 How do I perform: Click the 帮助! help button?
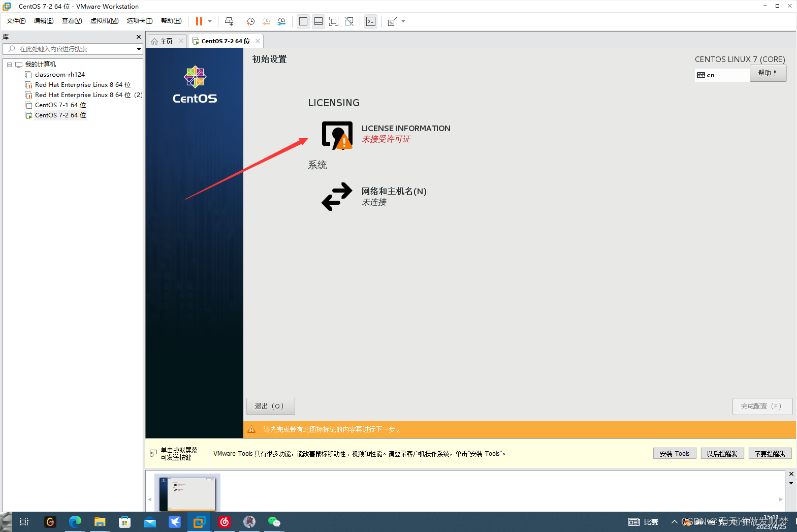(768, 73)
